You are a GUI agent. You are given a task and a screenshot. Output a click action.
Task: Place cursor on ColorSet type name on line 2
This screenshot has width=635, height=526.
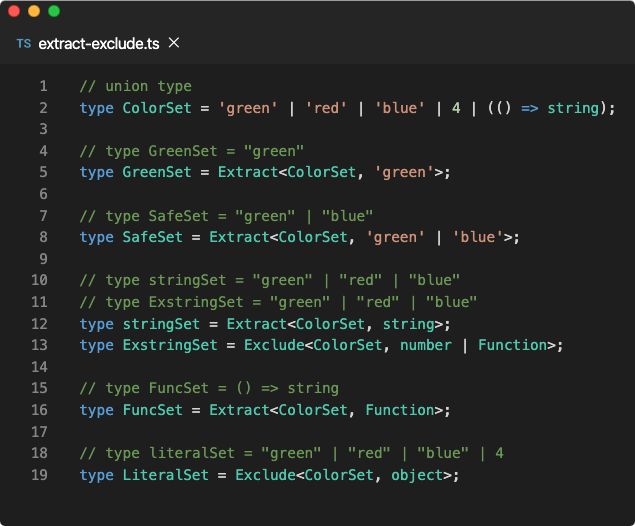tap(157, 108)
